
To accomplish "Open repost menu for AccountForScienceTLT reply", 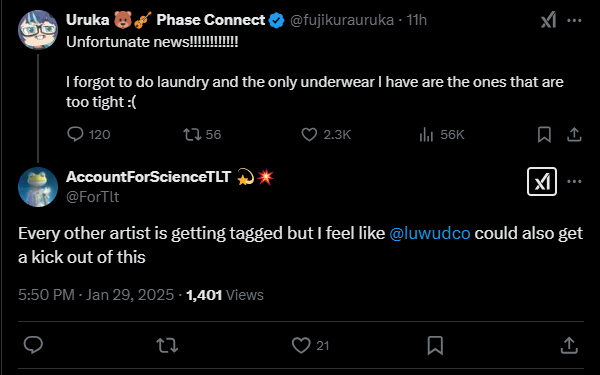I will (x=167, y=345).
